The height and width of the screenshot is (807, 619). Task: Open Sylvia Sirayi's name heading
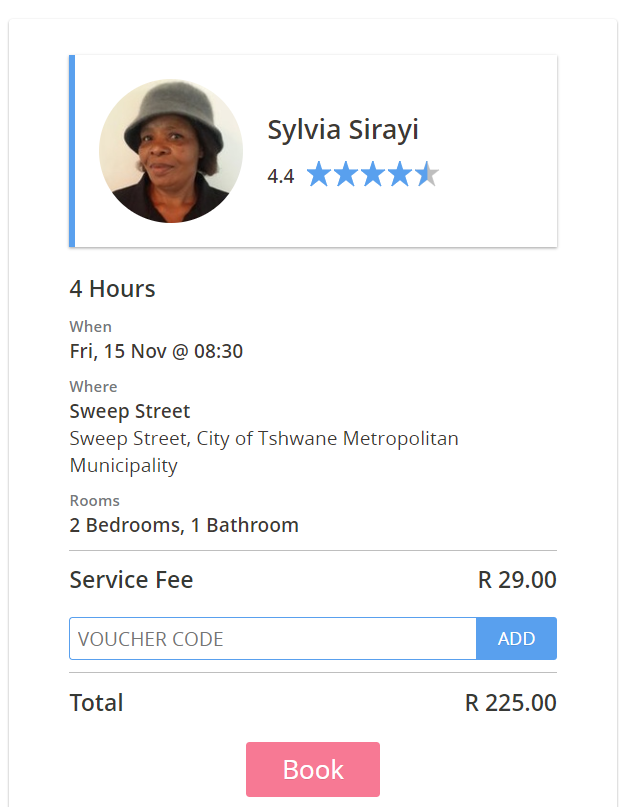pyautogui.click(x=343, y=129)
